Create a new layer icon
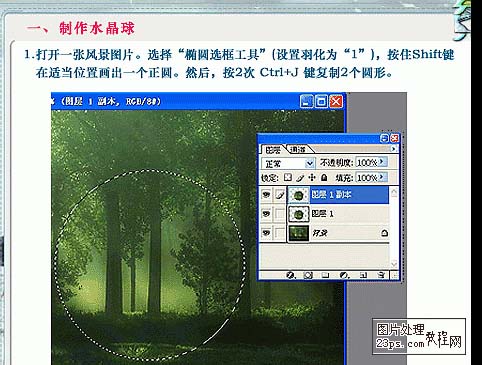 (x=363, y=275)
